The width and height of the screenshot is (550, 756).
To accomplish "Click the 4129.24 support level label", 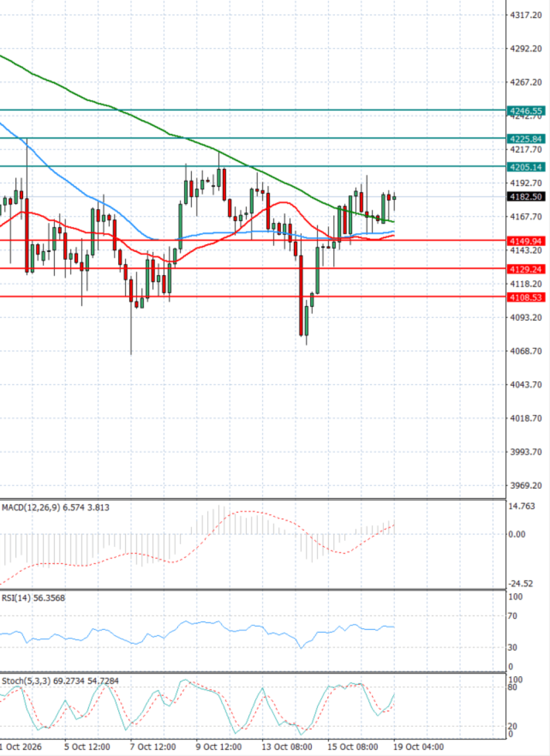I will [526, 269].
